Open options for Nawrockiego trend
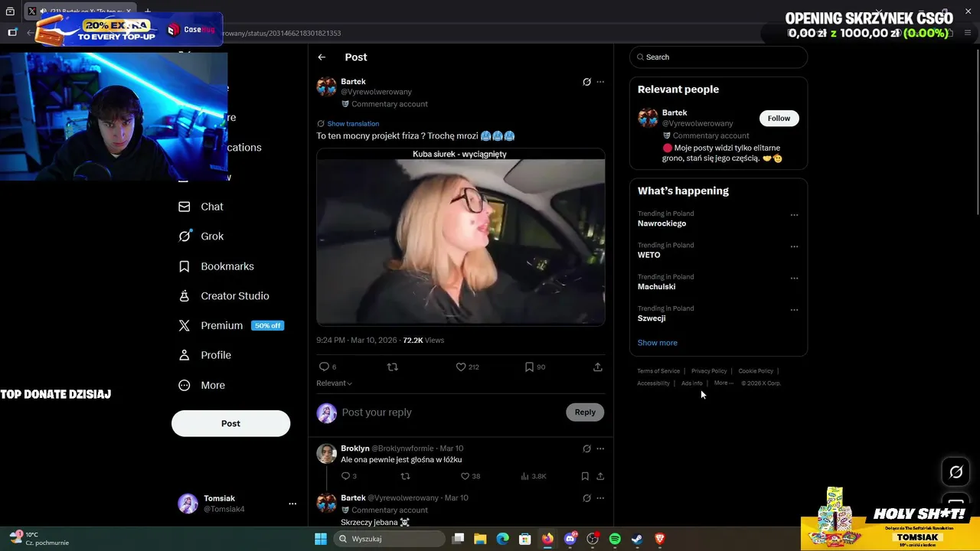 pyautogui.click(x=794, y=215)
